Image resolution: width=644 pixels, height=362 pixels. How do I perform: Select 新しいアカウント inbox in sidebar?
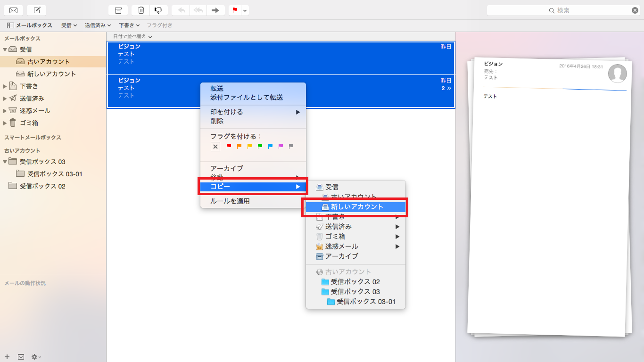click(53, 74)
